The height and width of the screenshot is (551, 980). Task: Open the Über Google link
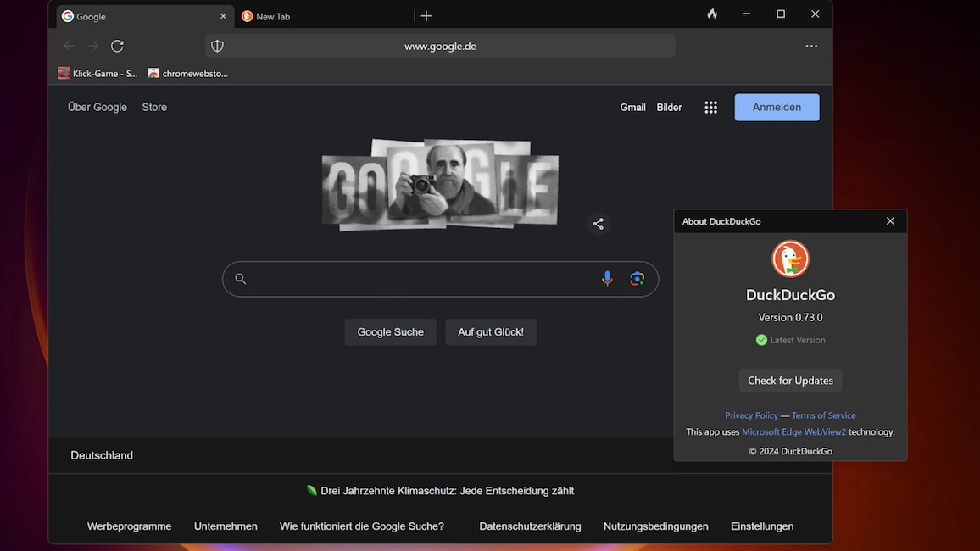pyautogui.click(x=97, y=107)
